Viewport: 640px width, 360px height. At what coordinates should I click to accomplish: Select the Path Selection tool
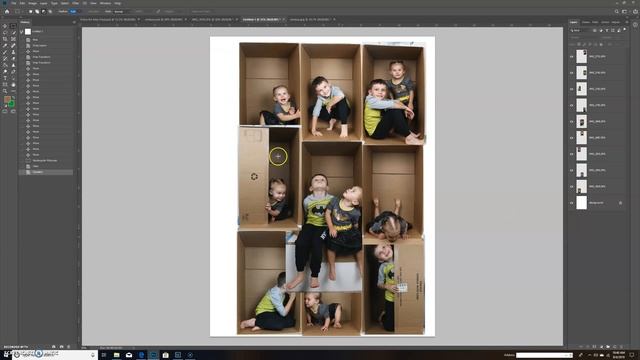pyautogui.click(x=13, y=78)
